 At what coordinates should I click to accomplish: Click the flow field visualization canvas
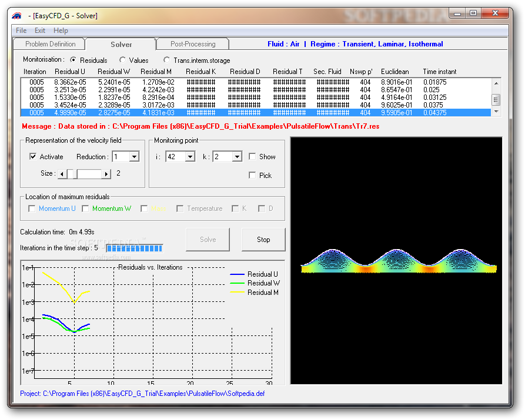(x=396, y=260)
